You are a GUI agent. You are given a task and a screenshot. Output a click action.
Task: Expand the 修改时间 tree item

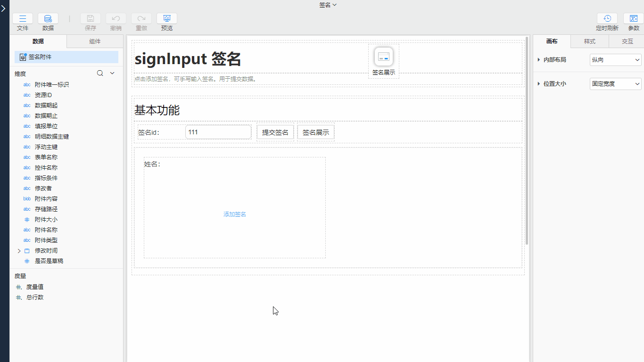(x=19, y=251)
